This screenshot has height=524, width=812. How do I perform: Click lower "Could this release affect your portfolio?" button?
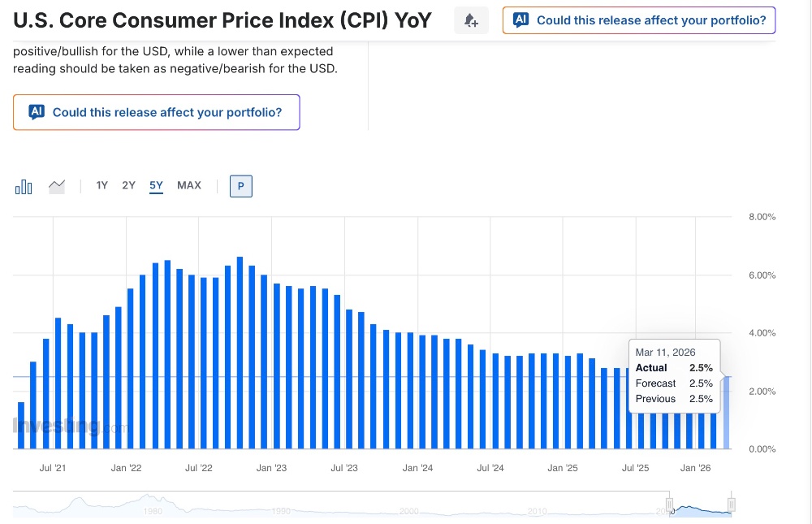coord(166,112)
